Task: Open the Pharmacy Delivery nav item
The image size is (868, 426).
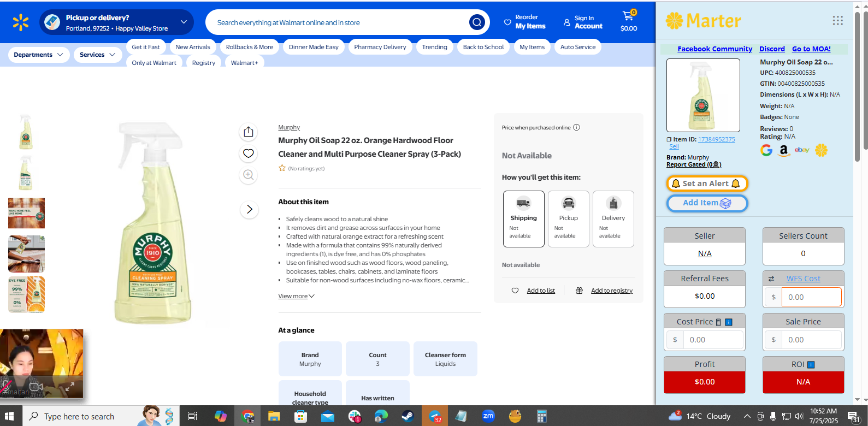Action: pos(380,47)
